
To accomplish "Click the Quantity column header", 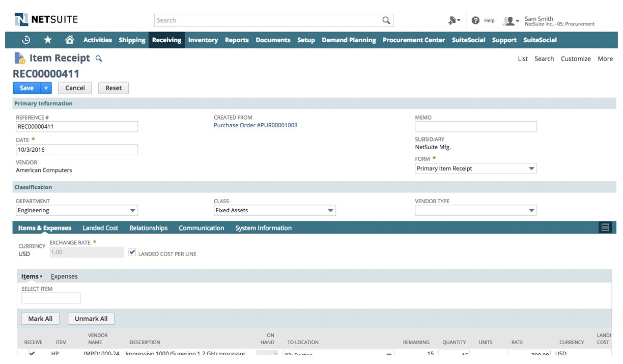I will point(454,343).
